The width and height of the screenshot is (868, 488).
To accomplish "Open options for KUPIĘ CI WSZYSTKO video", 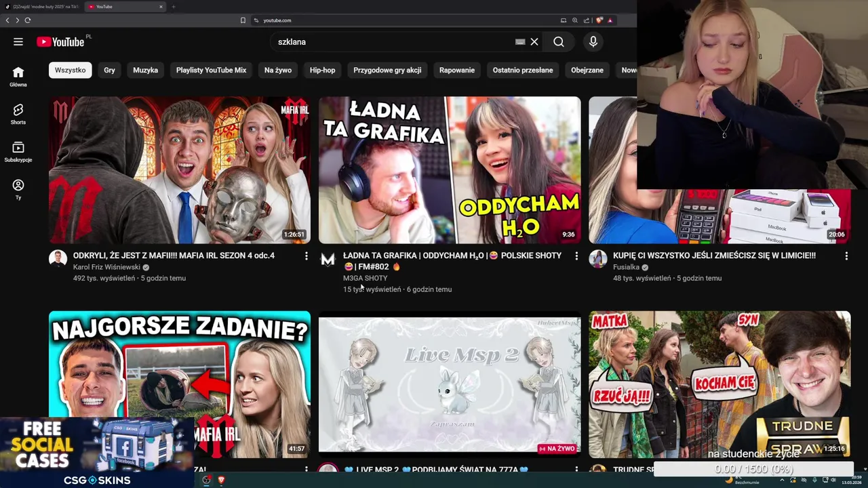I will click(x=846, y=256).
